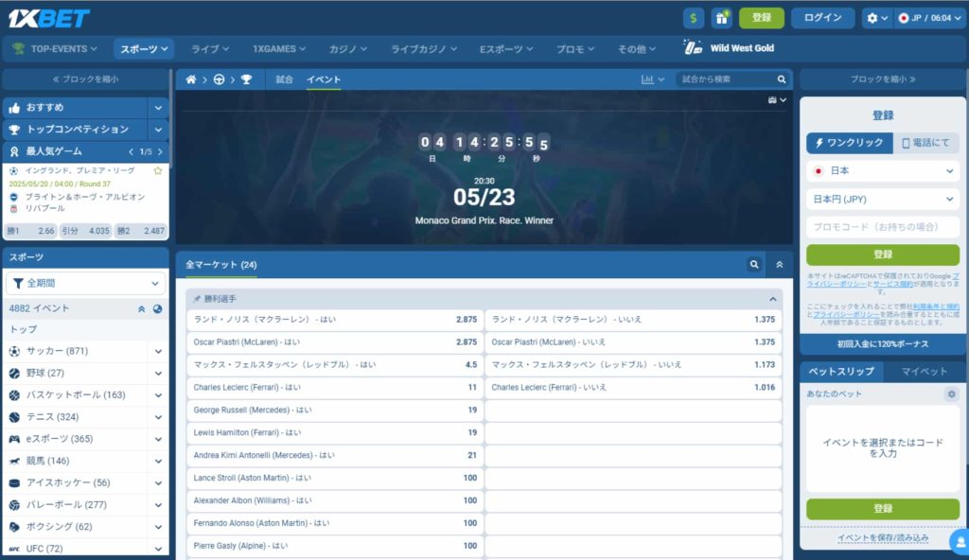Click the banner view toggle icon
The height and width of the screenshot is (560, 969).
(x=777, y=99)
